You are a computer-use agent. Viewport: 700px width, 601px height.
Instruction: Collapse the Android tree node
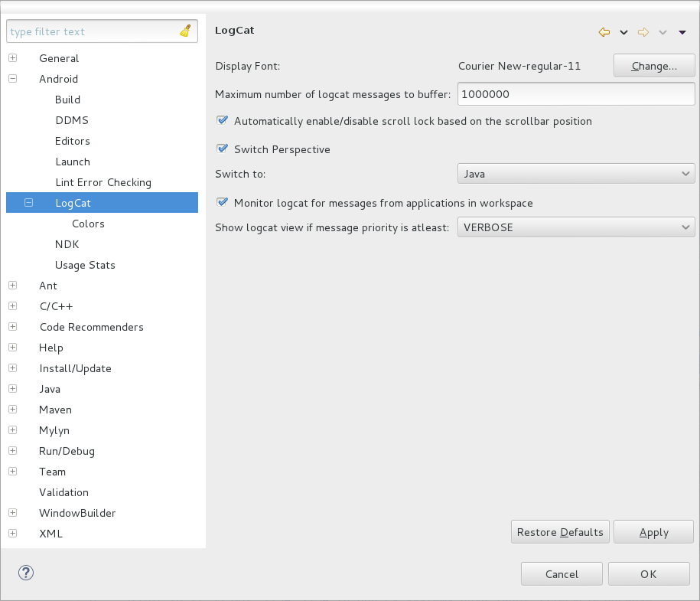(13, 79)
